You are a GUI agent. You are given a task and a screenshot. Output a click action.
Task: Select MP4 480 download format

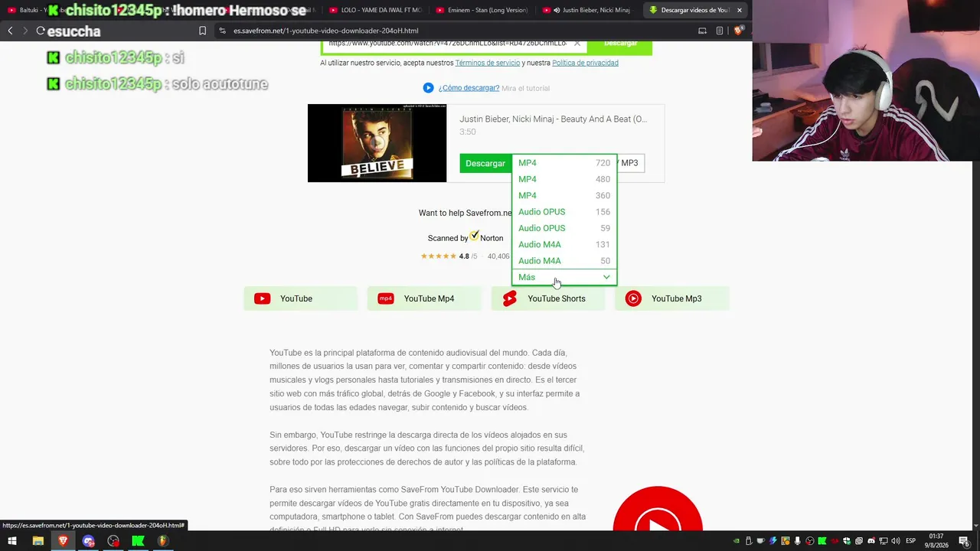564,179
